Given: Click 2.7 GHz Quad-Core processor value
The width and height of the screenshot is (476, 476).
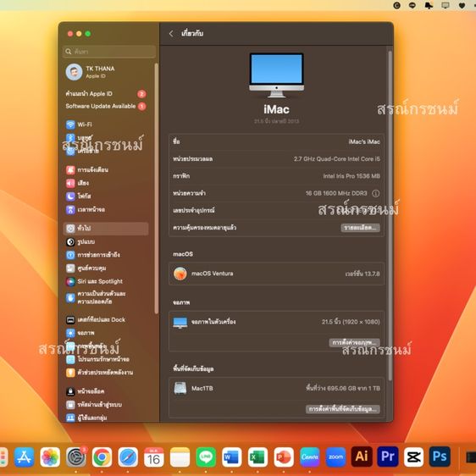Looking at the screenshot, I should pos(336,159).
